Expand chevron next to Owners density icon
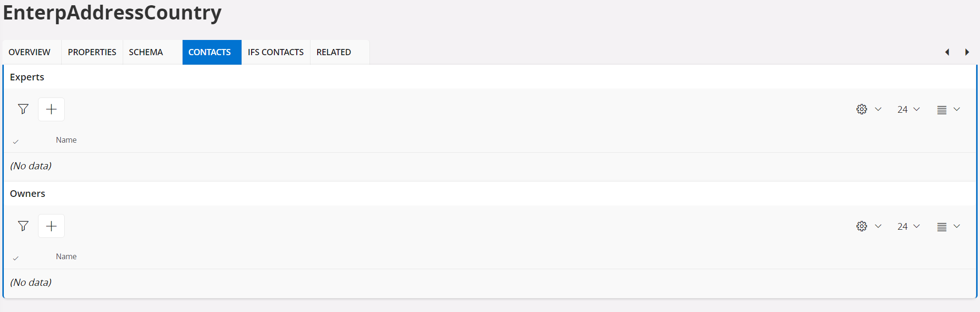Viewport: 980px width, 312px height. 957,226
